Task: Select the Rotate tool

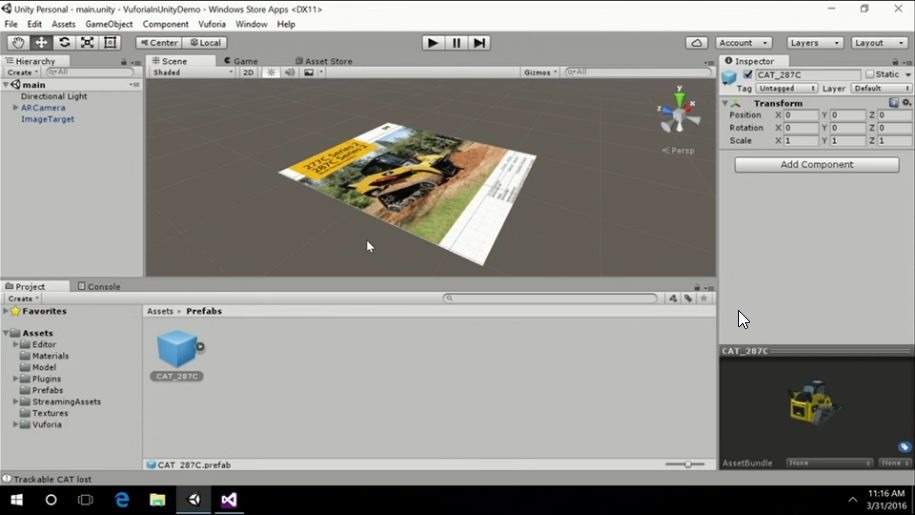Action: pos(64,43)
